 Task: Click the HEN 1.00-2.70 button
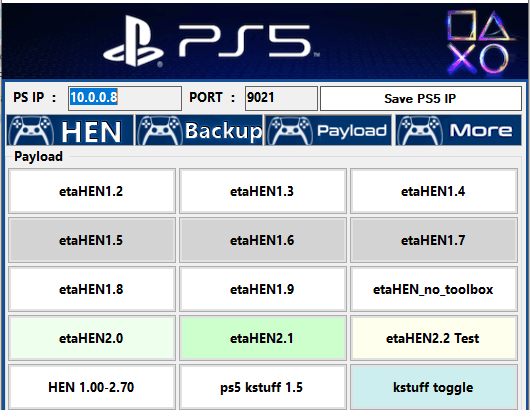pyautogui.click(x=92, y=387)
